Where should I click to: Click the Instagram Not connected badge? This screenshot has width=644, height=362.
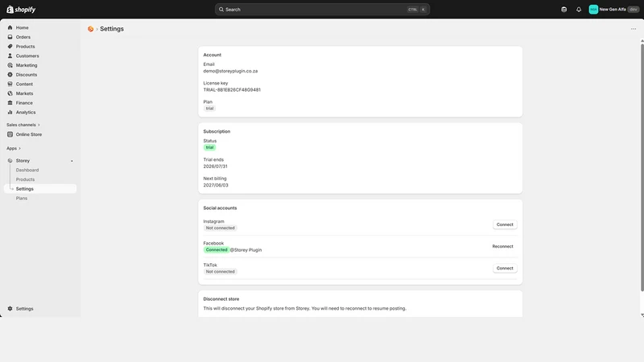tap(220, 228)
